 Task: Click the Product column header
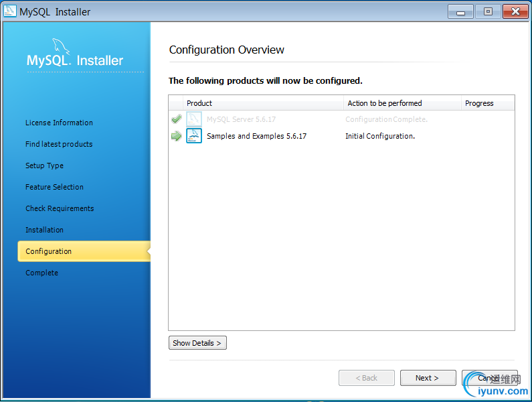(263, 103)
